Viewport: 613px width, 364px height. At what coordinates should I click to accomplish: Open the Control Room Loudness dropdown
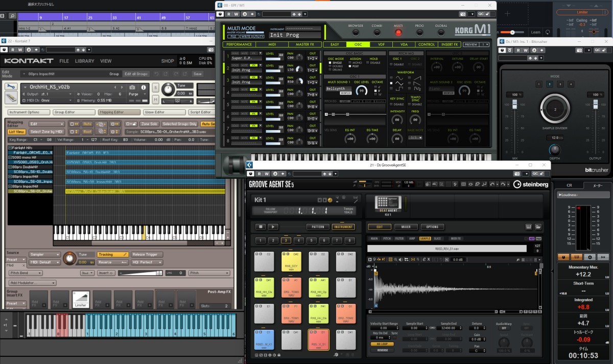pyautogui.click(x=583, y=195)
